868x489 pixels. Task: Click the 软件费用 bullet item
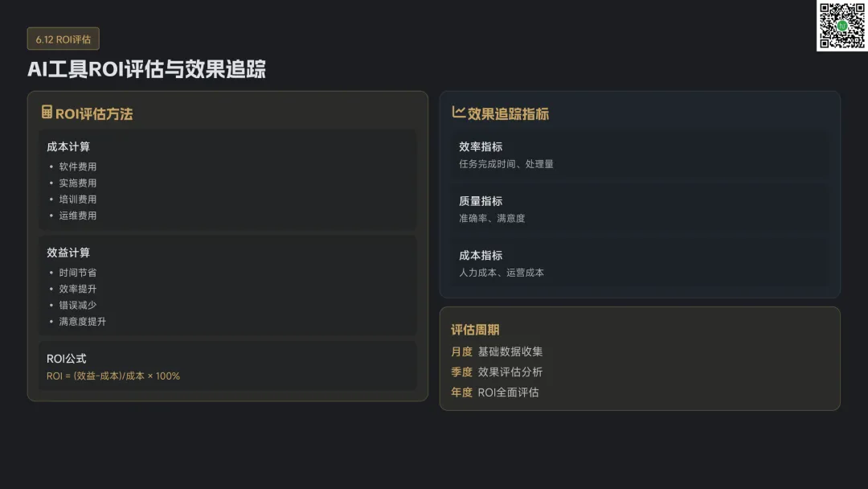click(77, 166)
